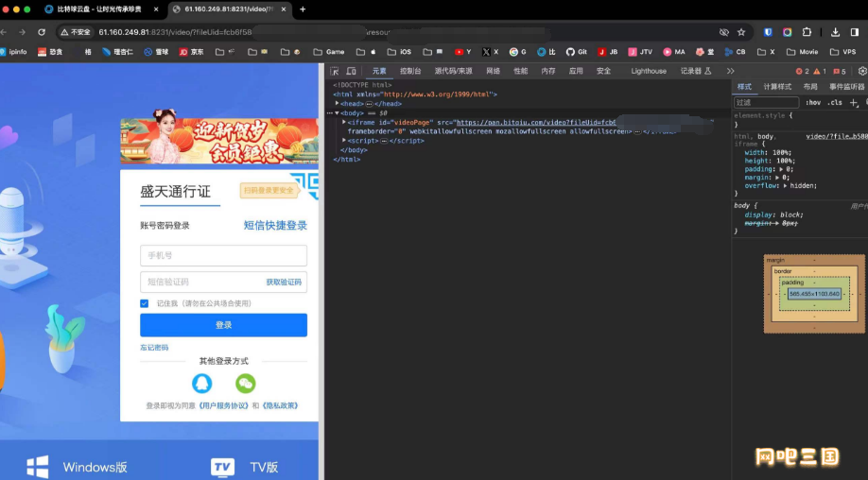The width and height of the screenshot is (868, 480).
Task: Expand the iframe videoPage node
Action: pos(344,122)
